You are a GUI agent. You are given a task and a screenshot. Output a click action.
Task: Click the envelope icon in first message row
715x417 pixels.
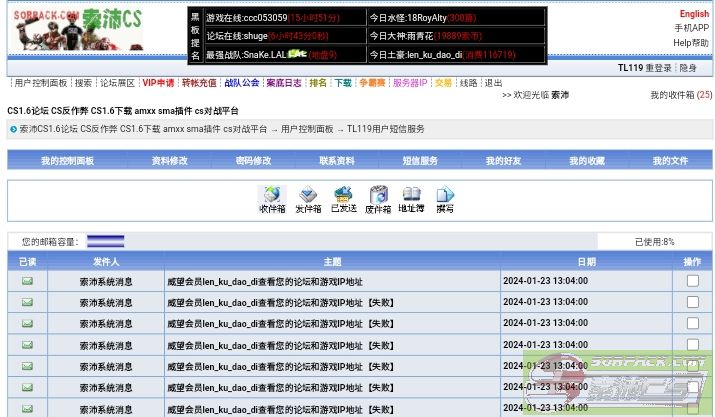(27, 281)
